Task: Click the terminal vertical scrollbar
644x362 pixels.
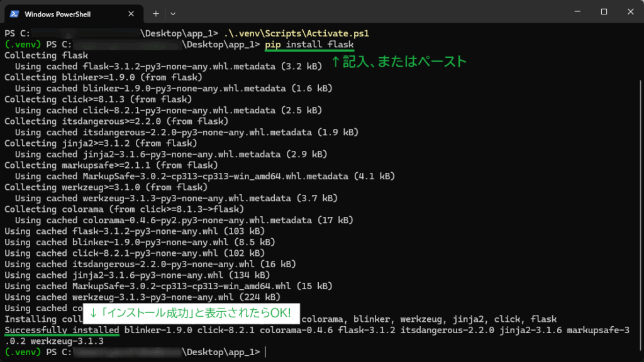Action: pyautogui.click(x=641, y=214)
